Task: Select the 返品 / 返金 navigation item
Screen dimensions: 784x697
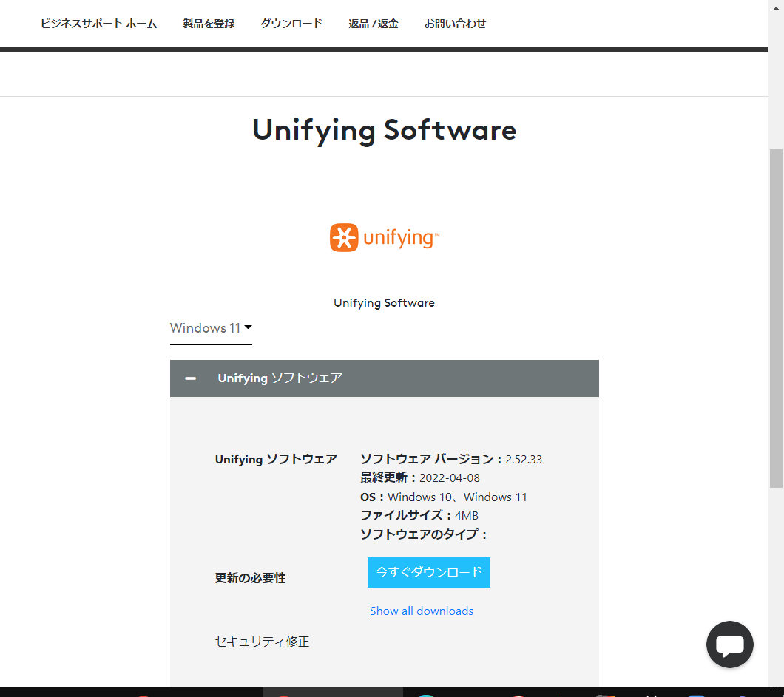Action: pos(373,24)
